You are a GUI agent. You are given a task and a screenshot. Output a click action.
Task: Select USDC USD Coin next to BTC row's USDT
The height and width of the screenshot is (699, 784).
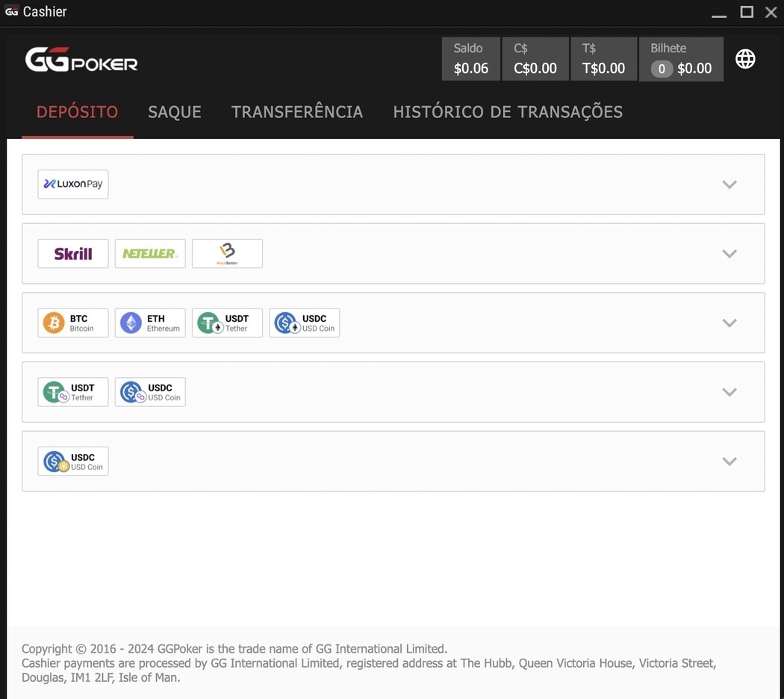304,323
